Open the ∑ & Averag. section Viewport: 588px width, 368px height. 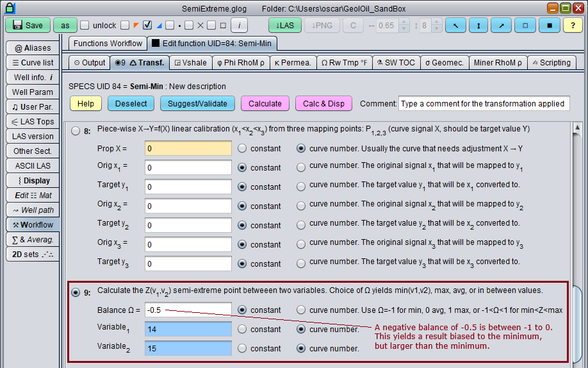[33, 240]
